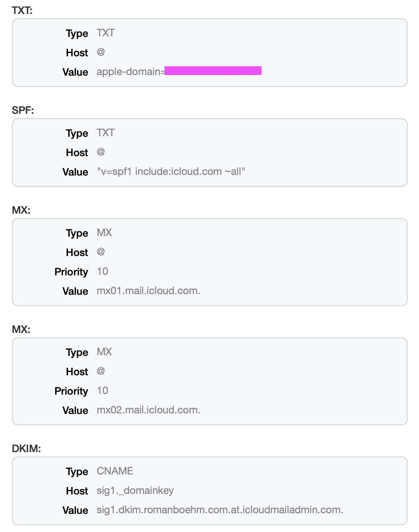Click the apple-domain TXT record value
Screen dimensions: 419x532
pos(131,72)
